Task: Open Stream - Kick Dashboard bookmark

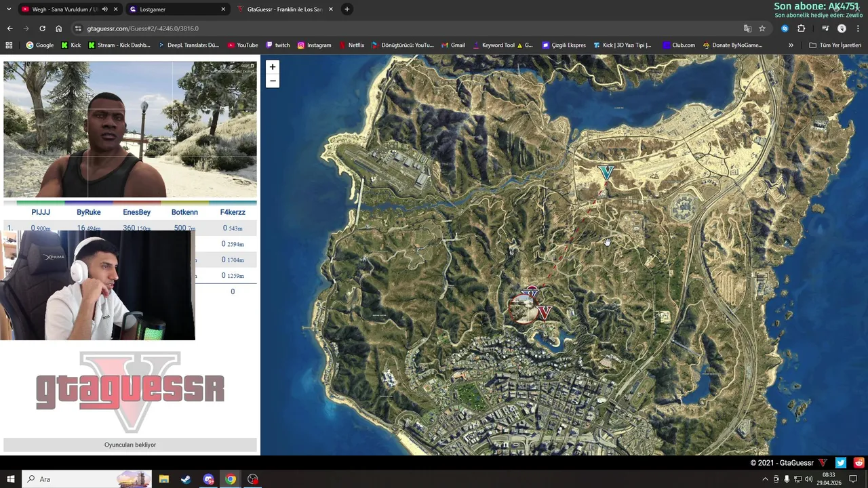Action: coord(119,45)
